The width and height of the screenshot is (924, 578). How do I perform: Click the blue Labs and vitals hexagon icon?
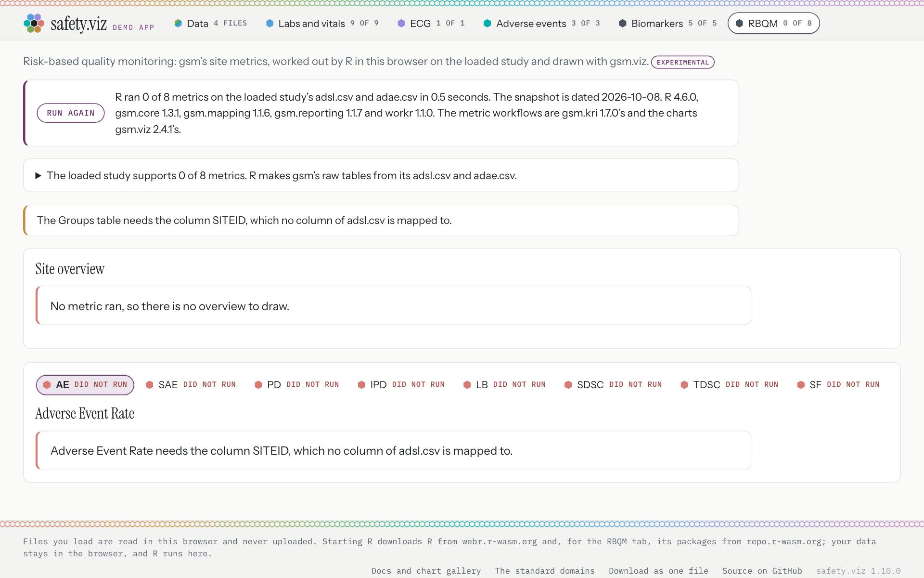coord(270,23)
